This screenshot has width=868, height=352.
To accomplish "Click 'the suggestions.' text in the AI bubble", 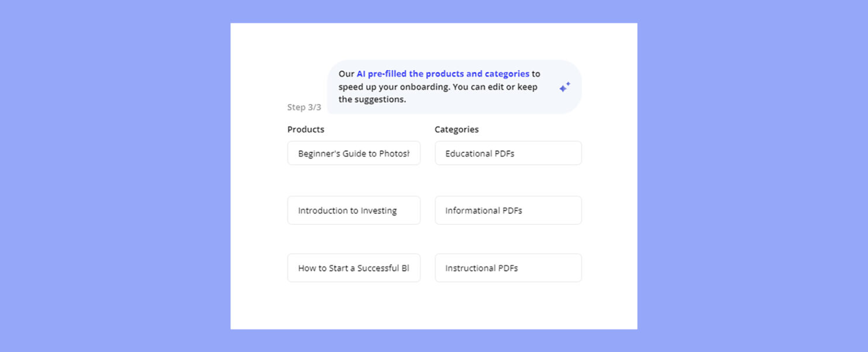I will [372, 100].
